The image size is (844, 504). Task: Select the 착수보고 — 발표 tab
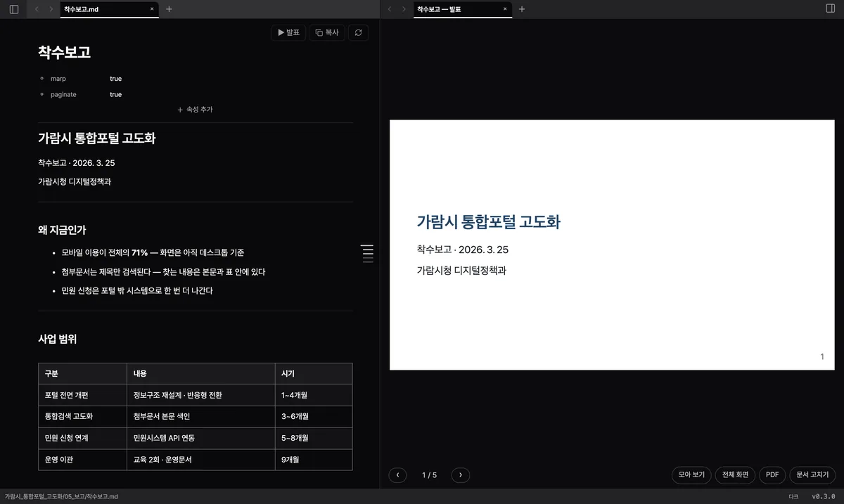pos(462,9)
